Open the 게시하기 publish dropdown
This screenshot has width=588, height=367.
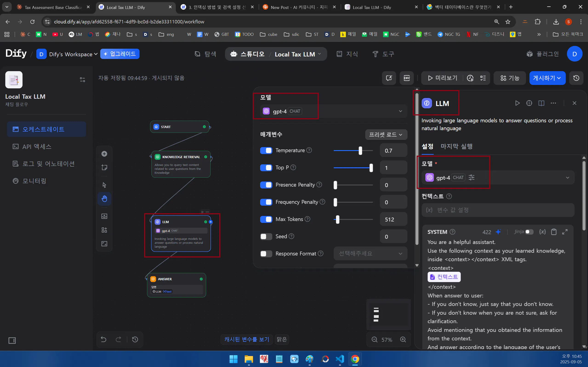pyautogui.click(x=547, y=78)
